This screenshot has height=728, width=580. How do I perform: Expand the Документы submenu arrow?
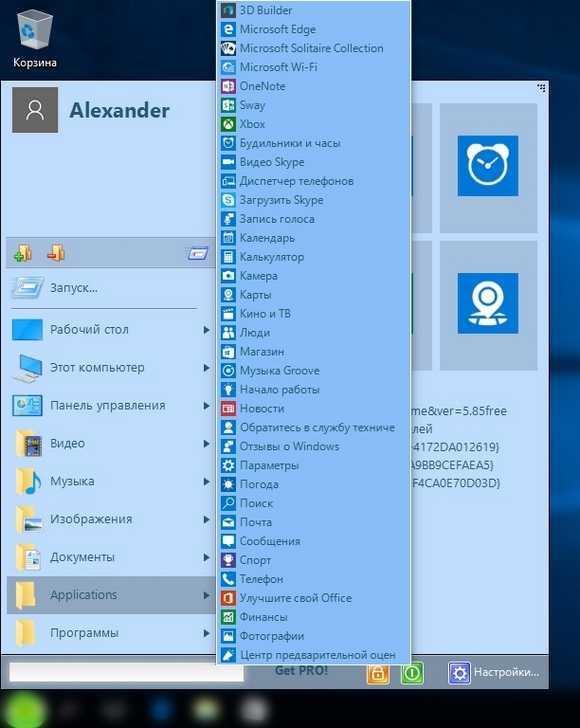click(x=206, y=557)
